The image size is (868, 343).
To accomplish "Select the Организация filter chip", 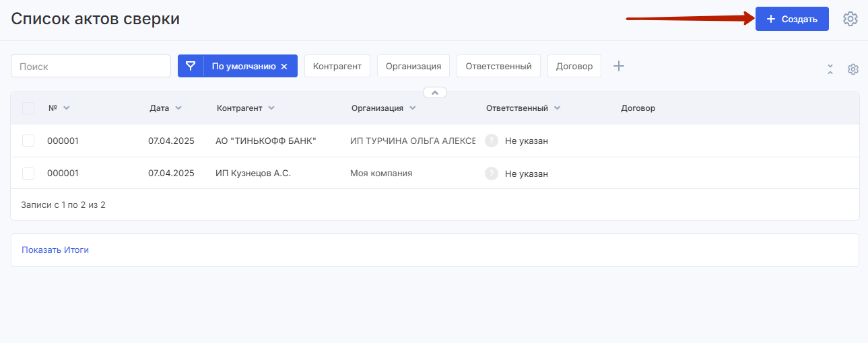I will pyautogui.click(x=413, y=66).
